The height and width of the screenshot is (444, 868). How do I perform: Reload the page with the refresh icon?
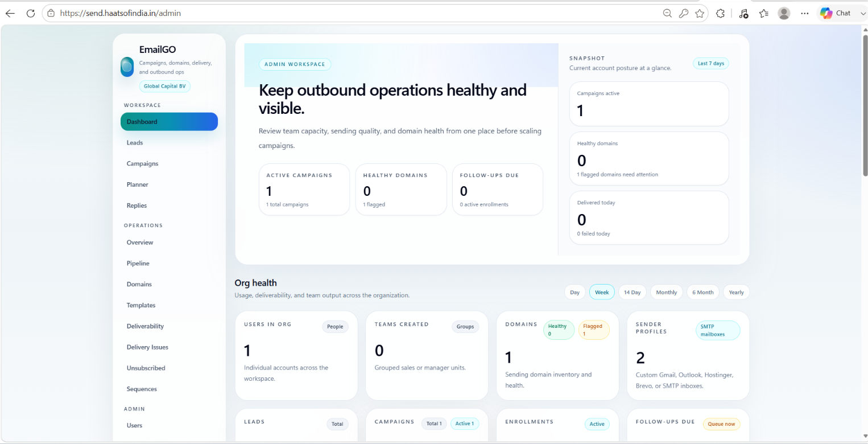(x=31, y=13)
